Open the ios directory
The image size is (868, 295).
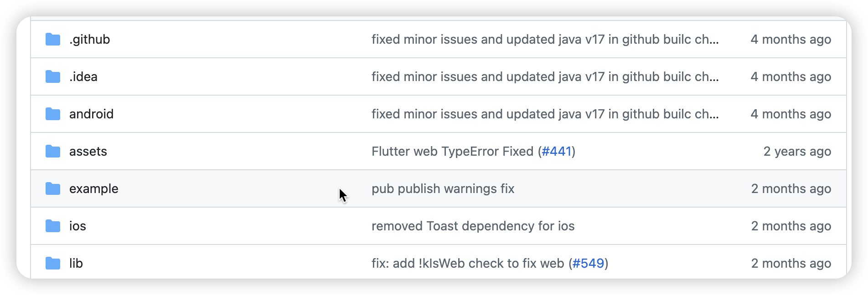click(77, 226)
